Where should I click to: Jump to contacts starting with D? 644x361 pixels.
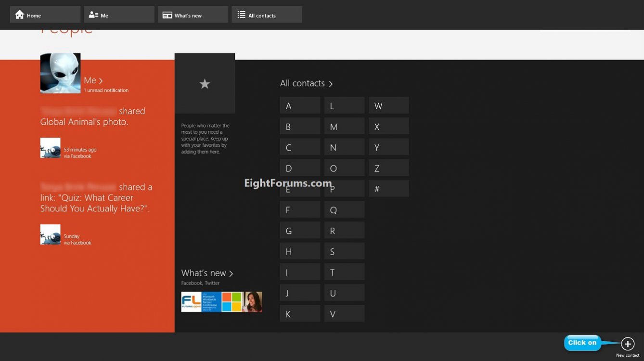point(300,168)
